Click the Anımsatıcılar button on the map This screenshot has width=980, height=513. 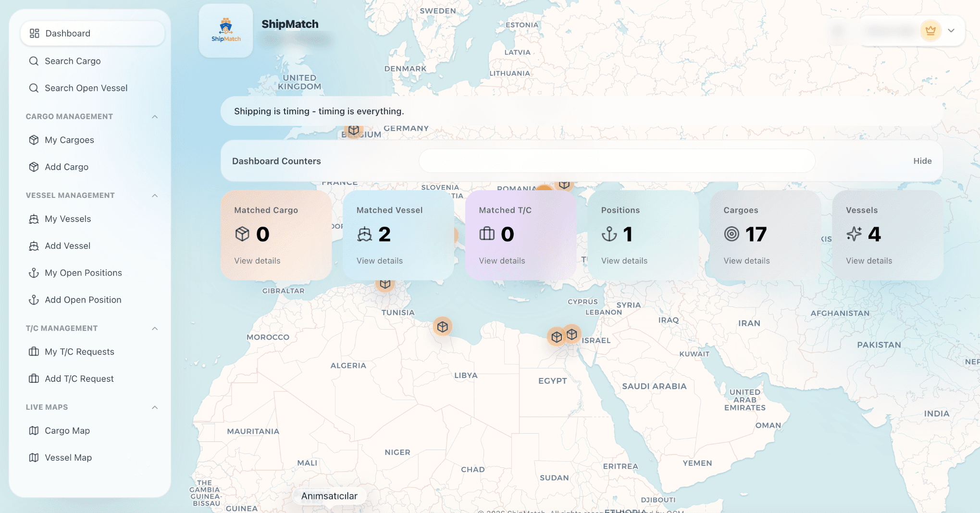(329, 496)
